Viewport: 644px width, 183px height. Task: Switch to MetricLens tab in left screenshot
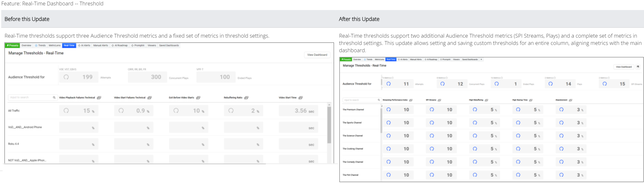point(55,45)
